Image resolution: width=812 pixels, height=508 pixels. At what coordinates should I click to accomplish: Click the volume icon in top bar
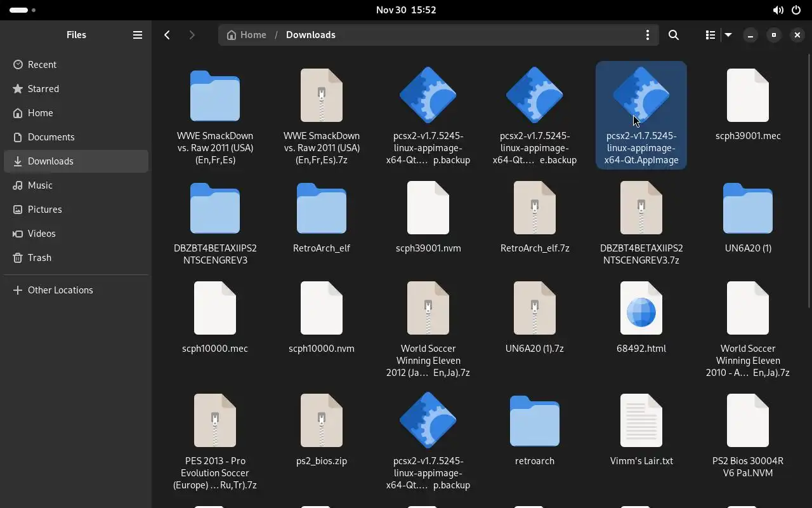click(x=778, y=10)
